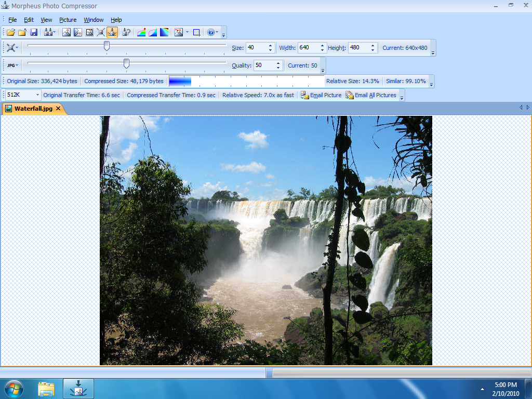Click 'Compressed Size: 48,179 bytes' text
This screenshot has width=532, height=399.
click(x=124, y=81)
